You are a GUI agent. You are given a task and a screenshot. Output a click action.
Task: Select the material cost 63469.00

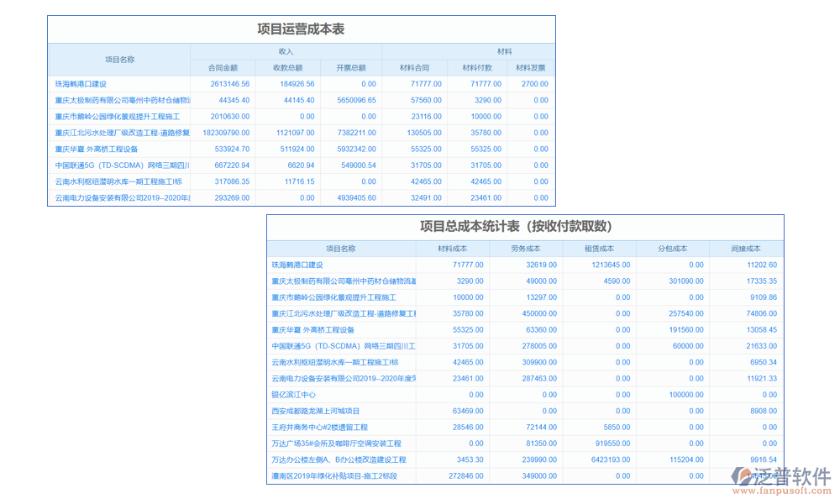click(468, 411)
